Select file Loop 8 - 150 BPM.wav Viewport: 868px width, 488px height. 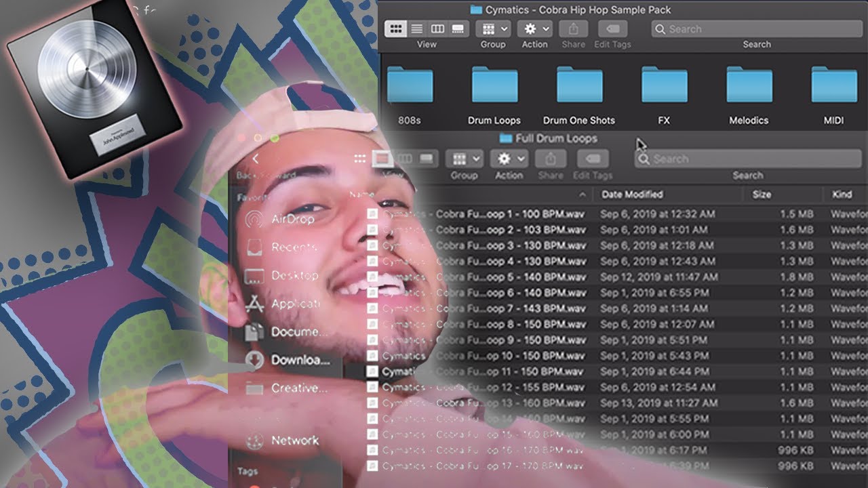[x=477, y=324]
